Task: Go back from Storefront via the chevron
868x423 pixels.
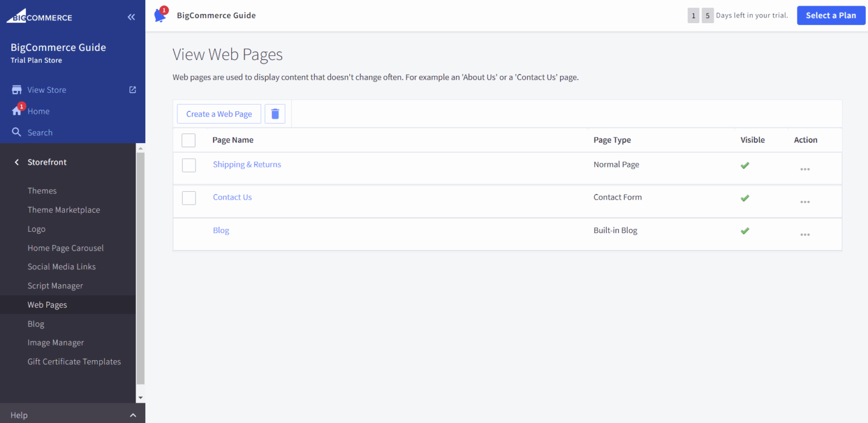Action: 17,162
